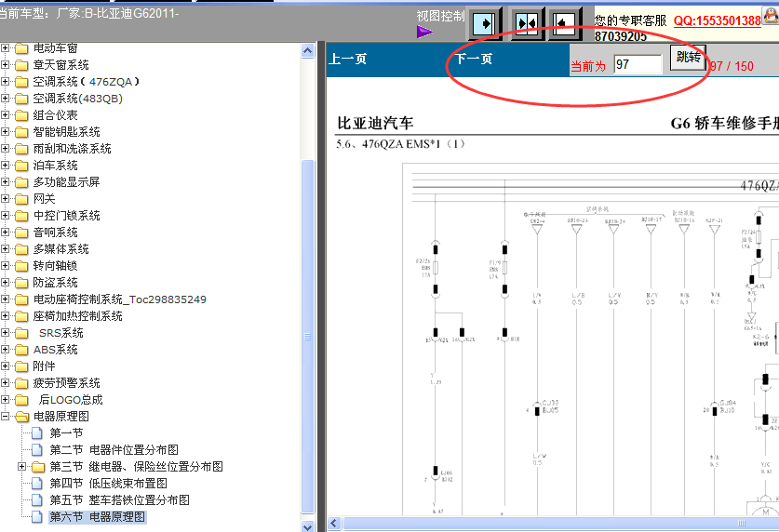
Task: Select the 第五节 整车搭铁位置分布图 item
Action: tap(119, 499)
